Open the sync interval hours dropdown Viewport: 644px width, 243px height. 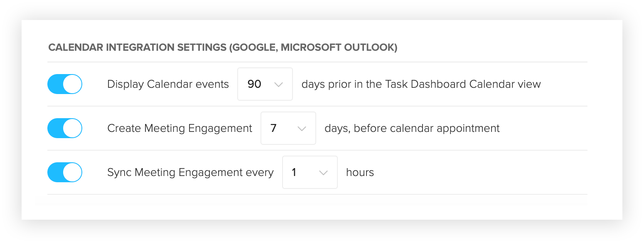[x=310, y=172]
